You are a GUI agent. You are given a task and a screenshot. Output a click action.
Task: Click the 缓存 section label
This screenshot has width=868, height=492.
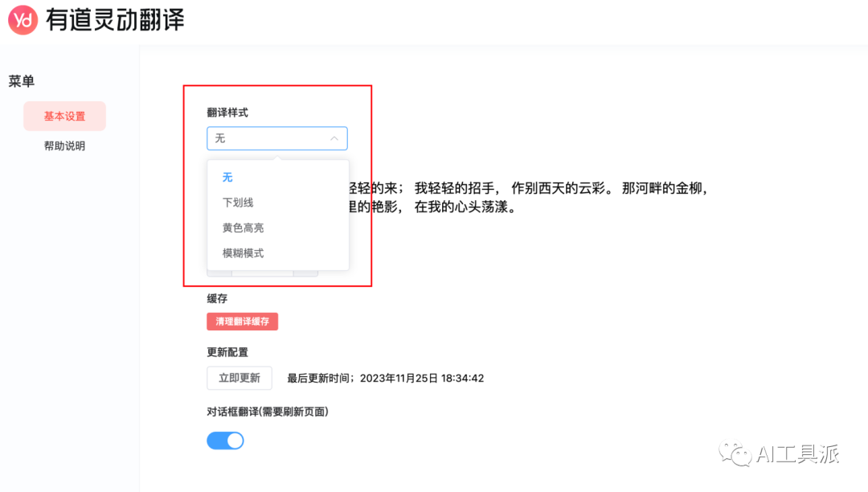217,299
